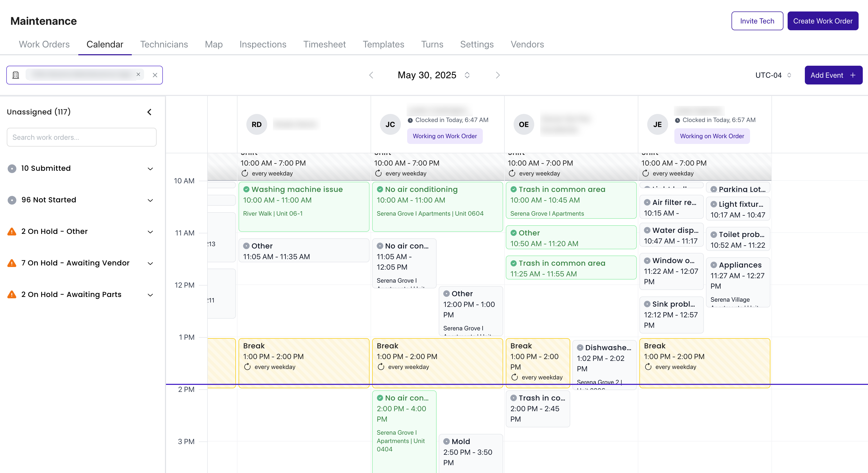Expand 10 Submitted group
The image size is (868, 473).
[x=150, y=169]
